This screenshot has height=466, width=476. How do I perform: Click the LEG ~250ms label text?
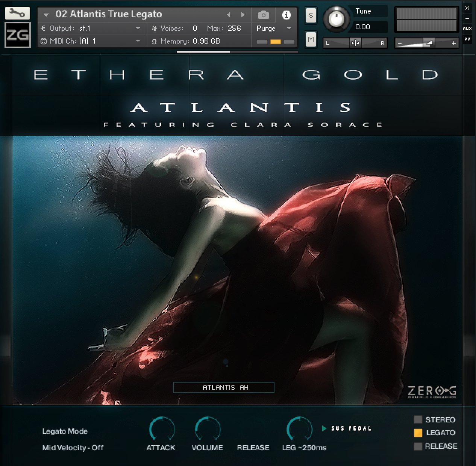click(304, 448)
